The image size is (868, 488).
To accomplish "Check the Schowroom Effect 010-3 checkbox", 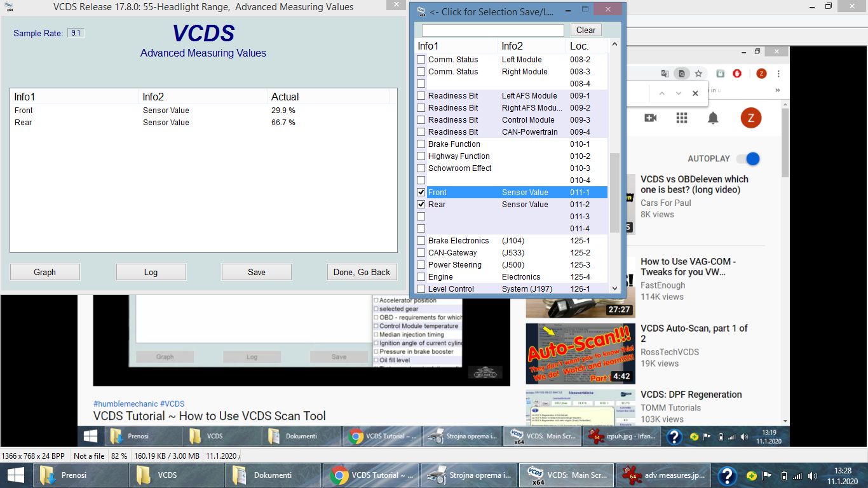I will tap(421, 168).
